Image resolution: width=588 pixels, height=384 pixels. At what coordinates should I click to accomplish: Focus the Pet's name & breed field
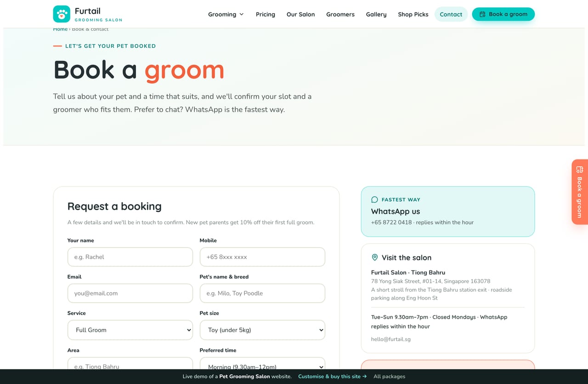click(x=262, y=293)
